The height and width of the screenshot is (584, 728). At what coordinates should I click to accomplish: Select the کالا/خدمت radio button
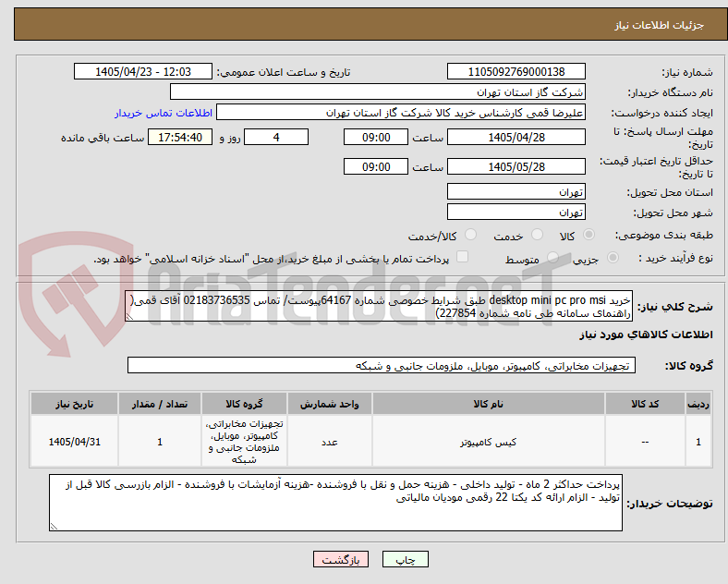point(470,235)
